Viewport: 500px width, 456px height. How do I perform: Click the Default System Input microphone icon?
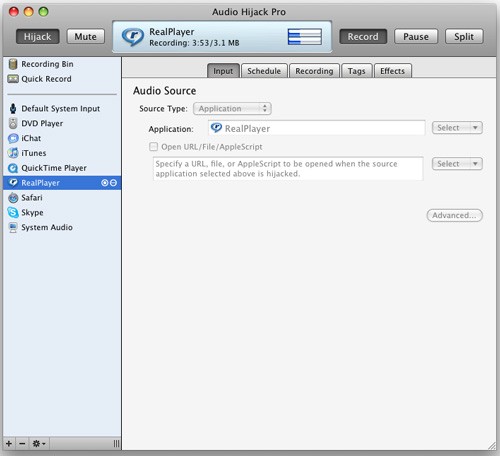(13, 109)
